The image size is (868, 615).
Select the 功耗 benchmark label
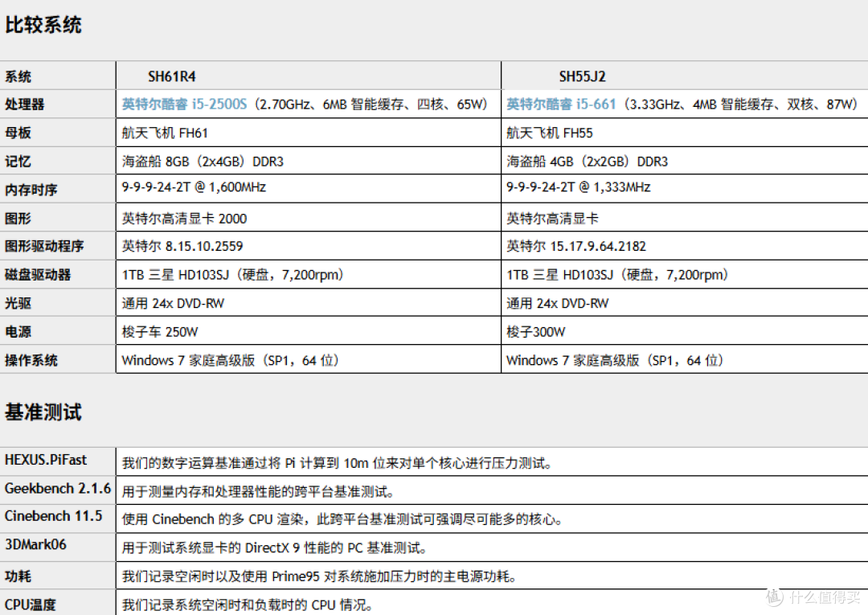click(18, 576)
